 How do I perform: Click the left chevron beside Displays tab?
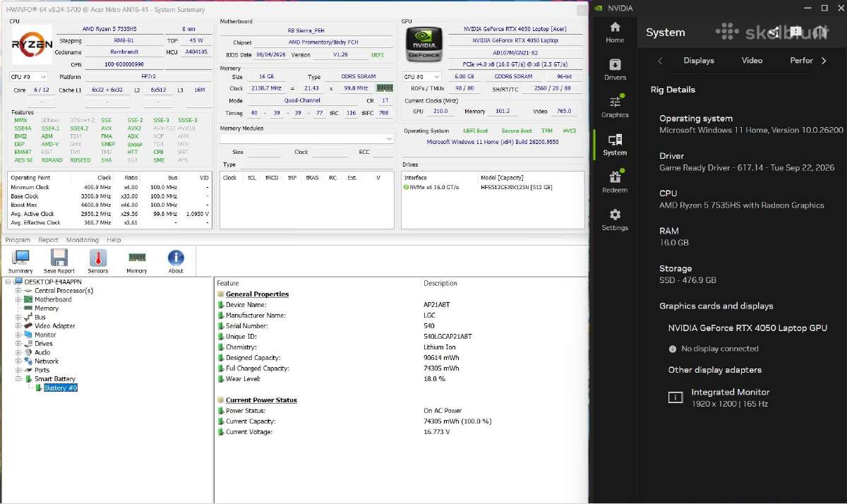pos(660,61)
